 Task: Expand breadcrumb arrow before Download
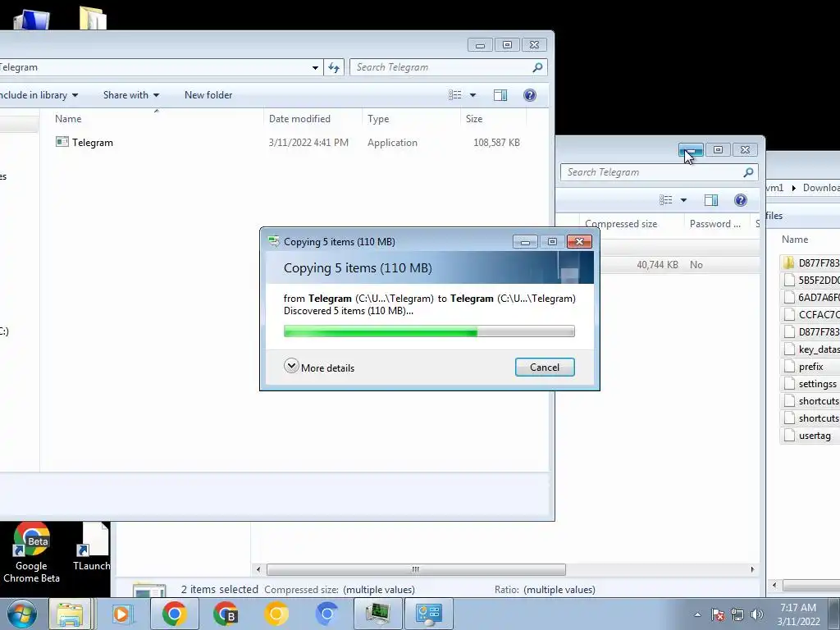(x=793, y=188)
